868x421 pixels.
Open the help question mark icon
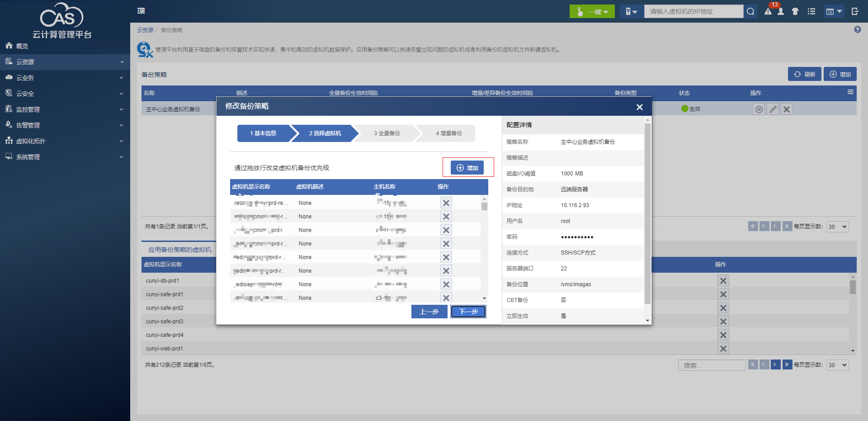point(858,29)
